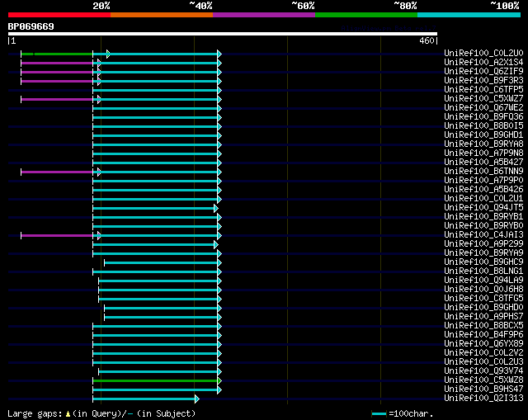Select the UniRef100_B9RYB1 label
The height and width of the screenshot is (420, 528).
click(483, 217)
